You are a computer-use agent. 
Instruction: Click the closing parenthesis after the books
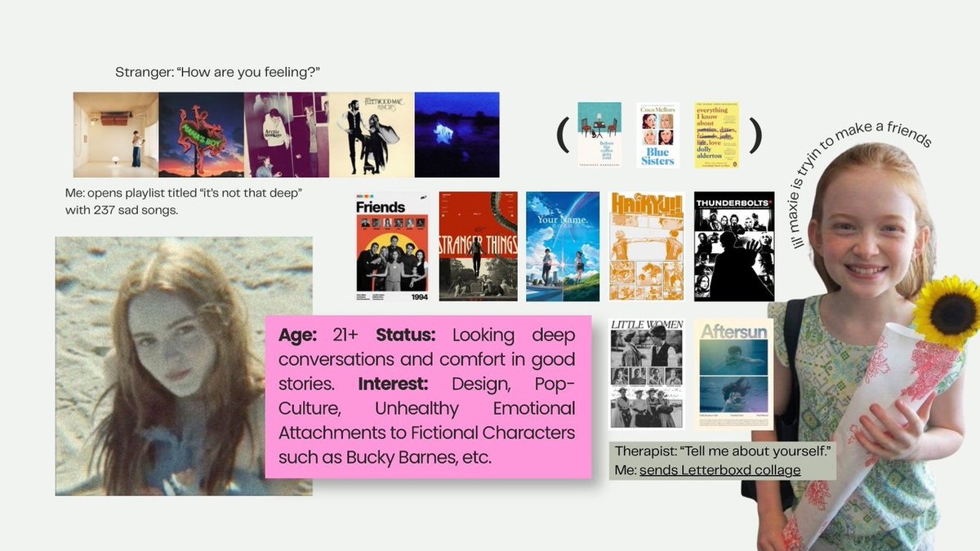755,135
